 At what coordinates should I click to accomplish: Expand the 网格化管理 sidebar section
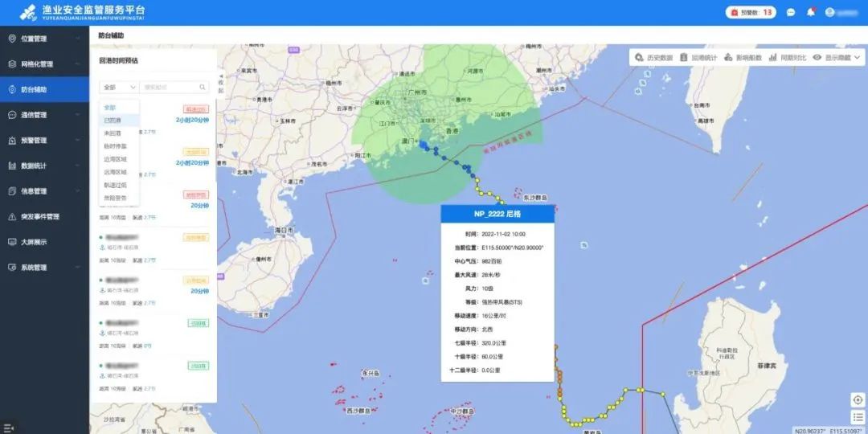point(44,64)
